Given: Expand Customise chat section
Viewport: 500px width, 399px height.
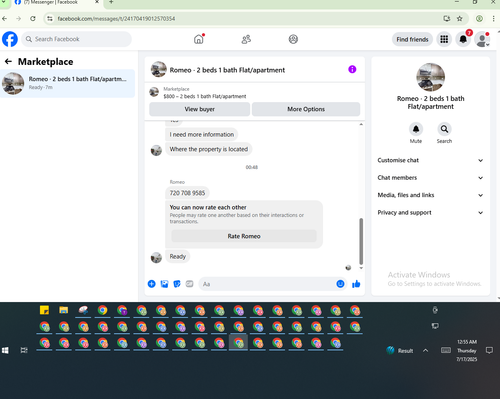Looking at the screenshot, I should pos(430,160).
